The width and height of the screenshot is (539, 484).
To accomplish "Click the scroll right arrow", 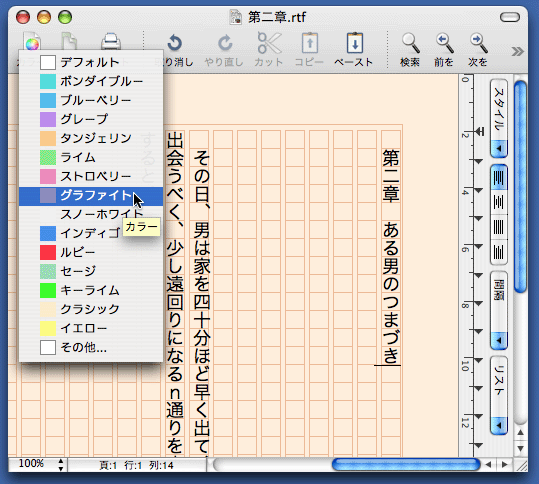I will pos(505,465).
